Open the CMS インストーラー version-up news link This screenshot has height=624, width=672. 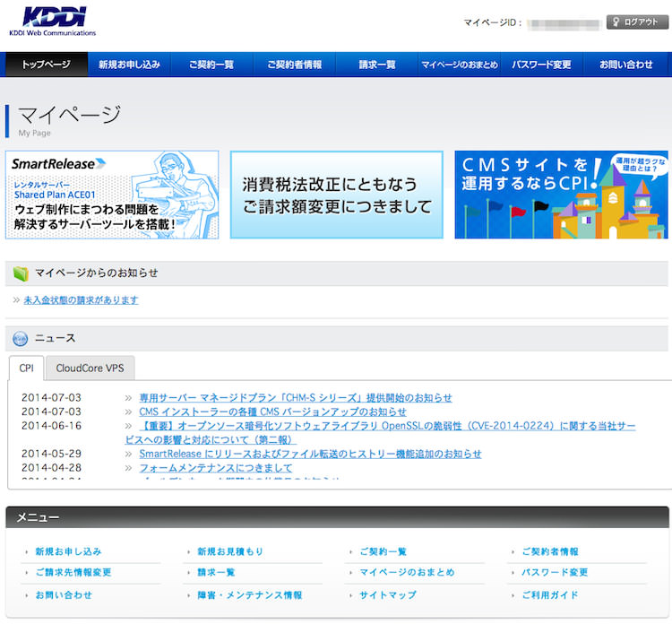pos(272,412)
